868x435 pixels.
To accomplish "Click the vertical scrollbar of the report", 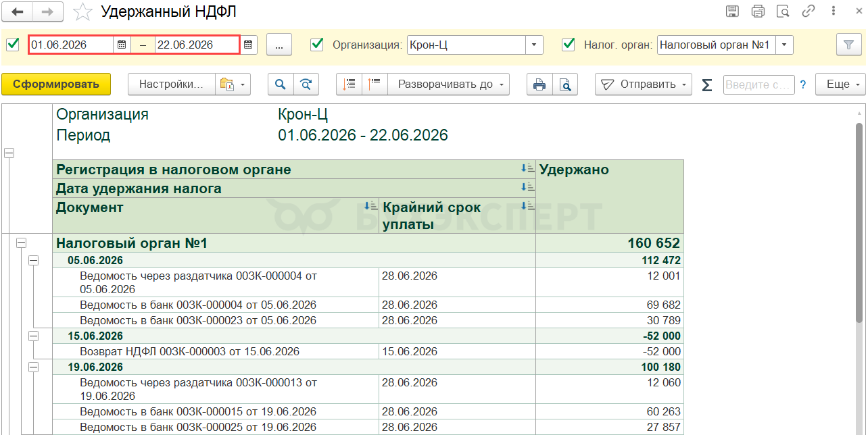I will 859,223.
